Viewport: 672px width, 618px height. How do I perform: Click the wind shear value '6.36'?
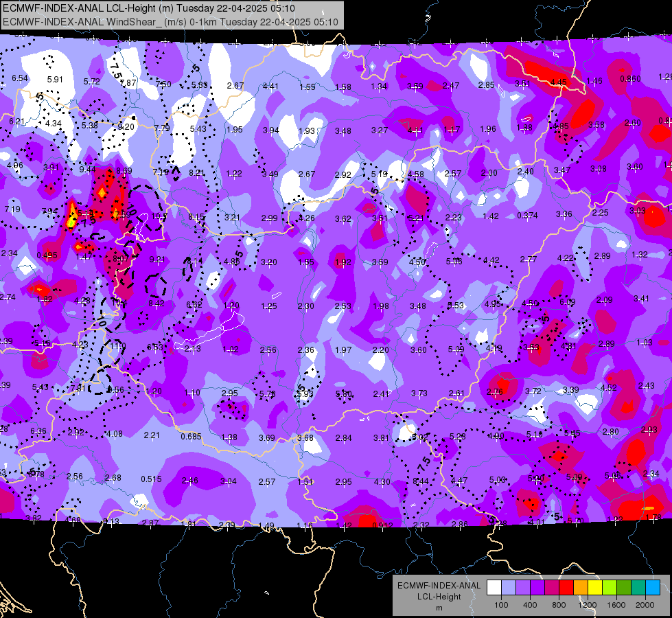38,431
